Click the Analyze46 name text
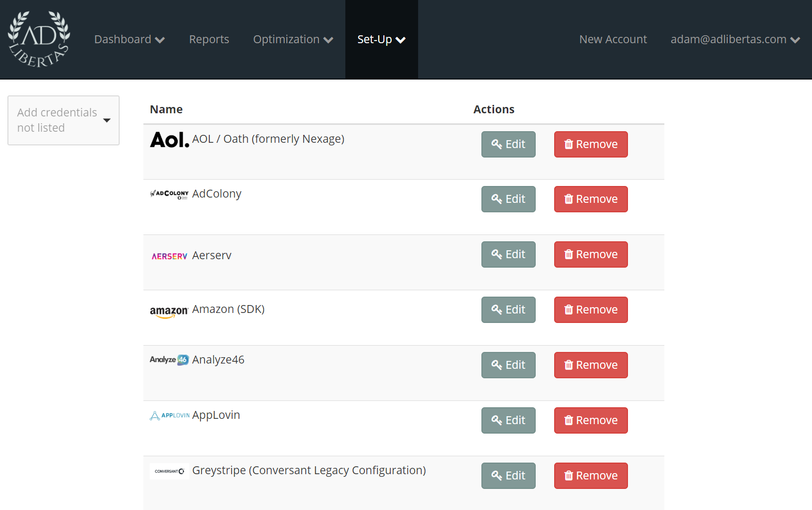This screenshot has height=510, width=812. coord(218,360)
